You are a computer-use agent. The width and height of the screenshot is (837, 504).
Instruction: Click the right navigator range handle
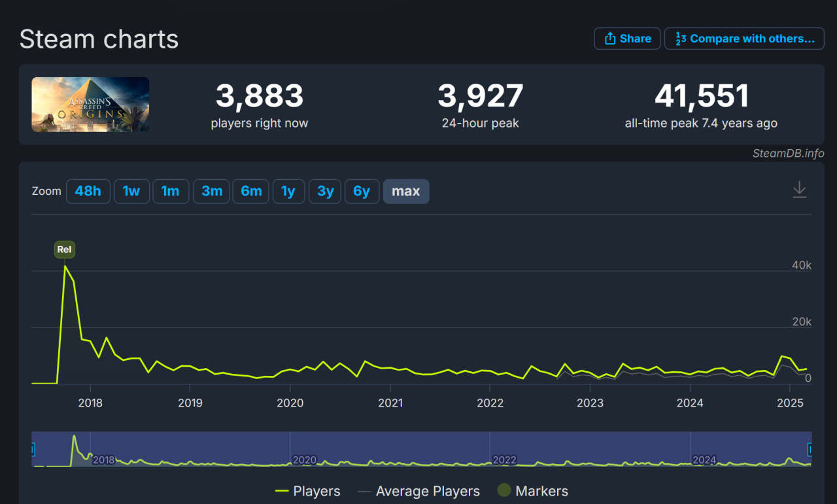(x=811, y=449)
